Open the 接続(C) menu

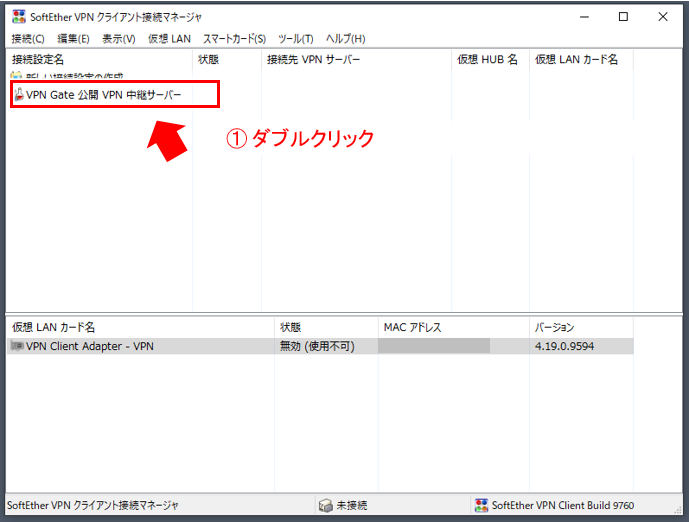coord(28,39)
